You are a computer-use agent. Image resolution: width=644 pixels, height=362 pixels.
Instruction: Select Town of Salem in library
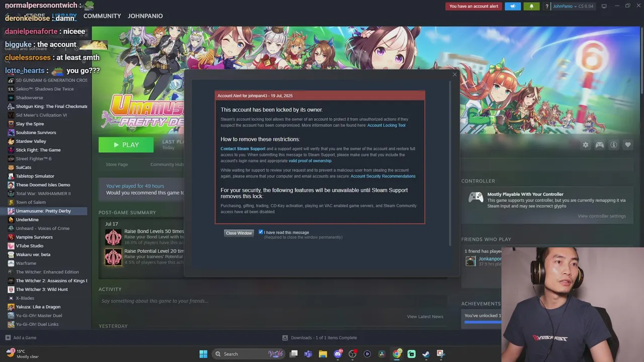pos(31,202)
